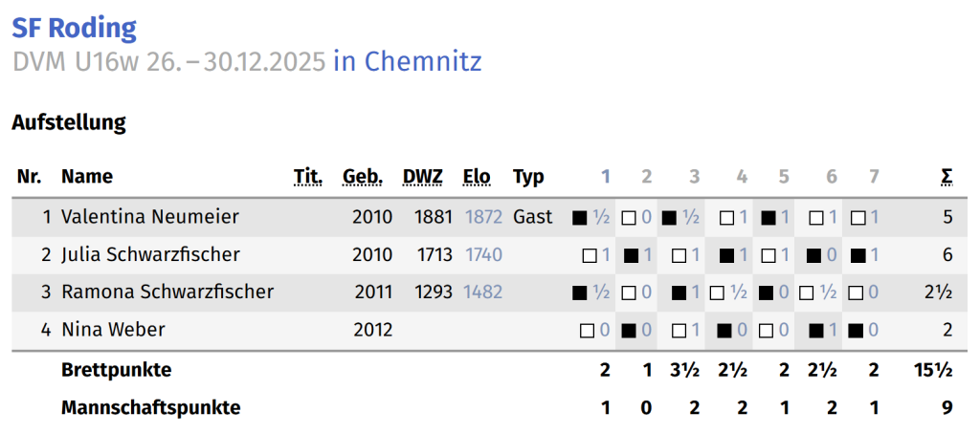
Task: Click black square icon in Julia Schwarzfischer's round 6
Action: (x=816, y=255)
